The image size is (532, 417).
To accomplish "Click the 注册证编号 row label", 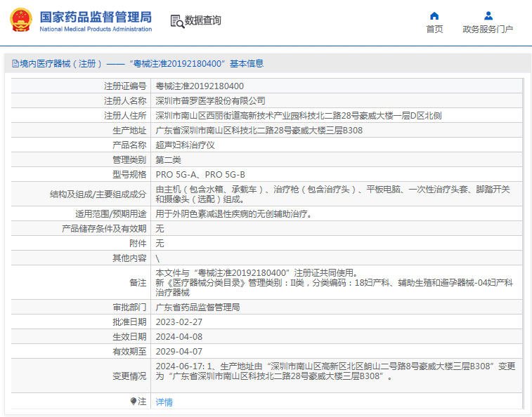I will (x=125, y=86).
